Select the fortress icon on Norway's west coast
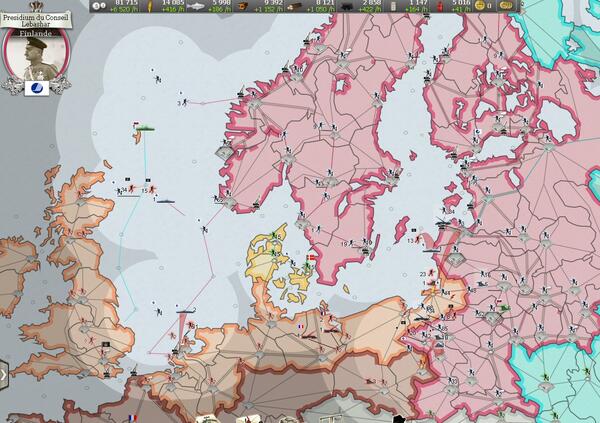Viewport: 600px width, 423px height. tap(223, 152)
